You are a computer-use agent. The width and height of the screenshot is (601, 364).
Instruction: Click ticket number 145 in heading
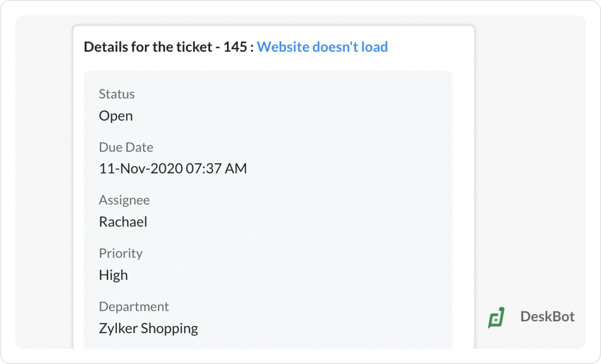235,47
